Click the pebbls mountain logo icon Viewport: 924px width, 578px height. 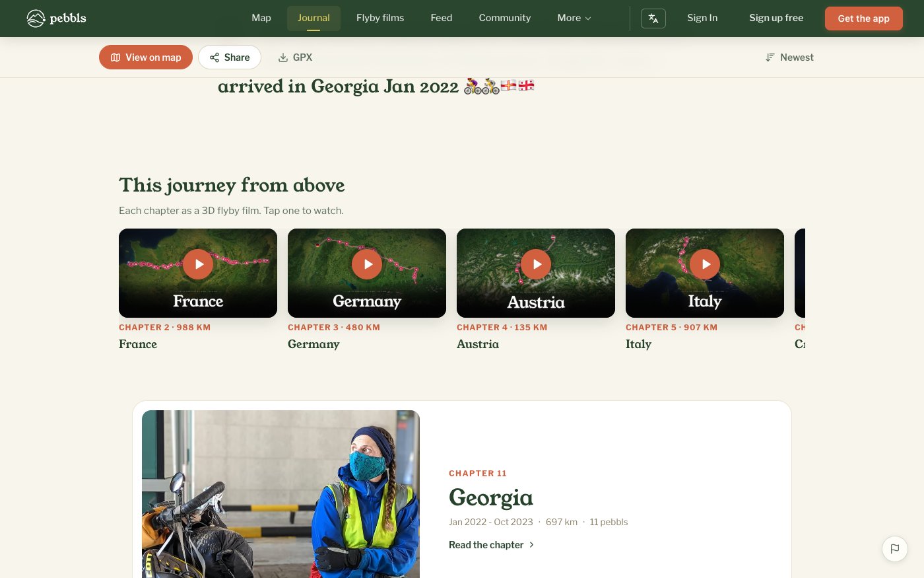(36, 18)
